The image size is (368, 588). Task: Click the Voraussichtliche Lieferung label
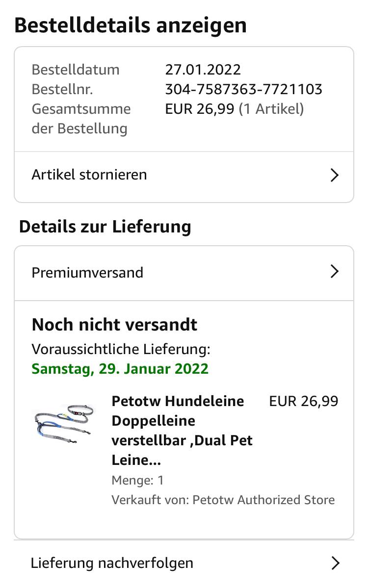click(121, 349)
